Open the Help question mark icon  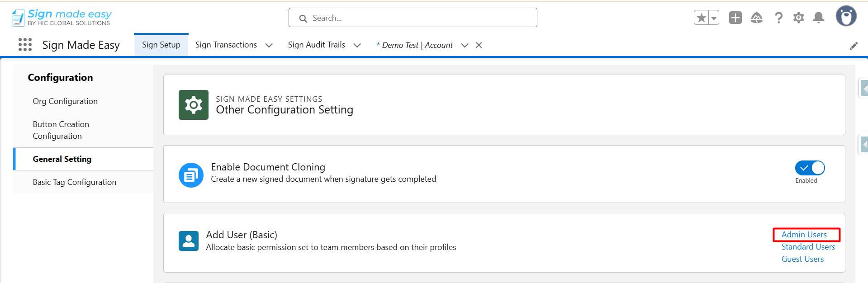778,18
